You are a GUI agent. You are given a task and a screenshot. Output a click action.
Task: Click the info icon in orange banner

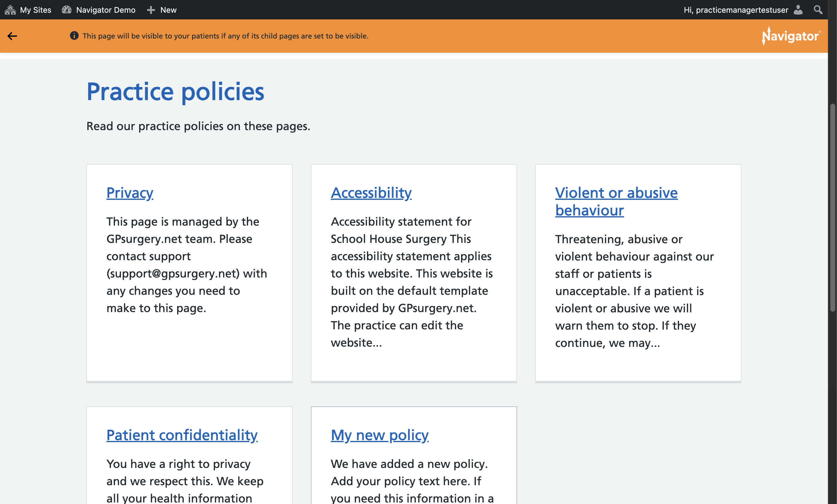[x=74, y=36]
